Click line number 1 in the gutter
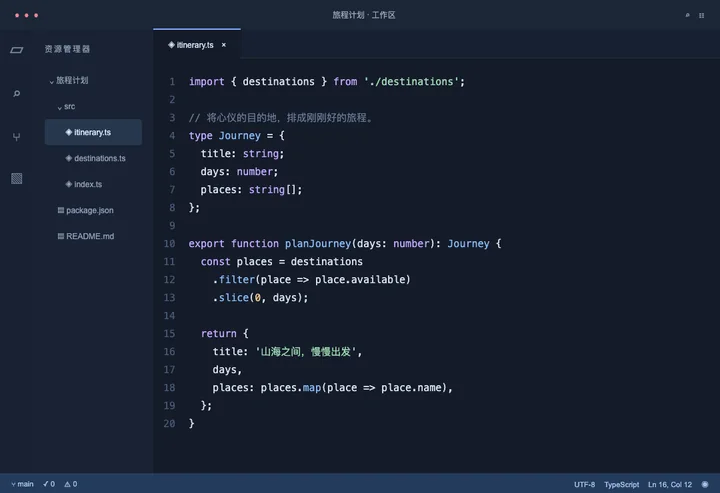The width and height of the screenshot is (720, 493). click(x=172, y=82)
